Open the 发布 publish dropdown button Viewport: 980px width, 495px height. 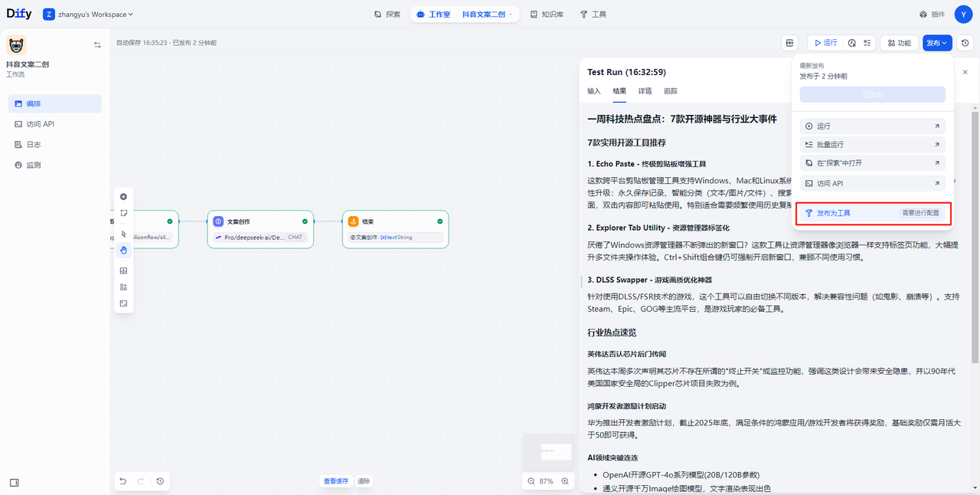pyautogui.click(x=937, y=43)
